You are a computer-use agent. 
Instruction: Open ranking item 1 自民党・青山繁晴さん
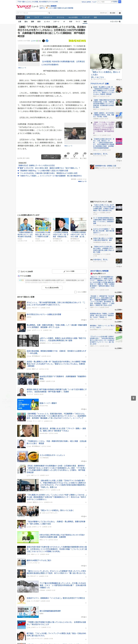click(104, 91)
